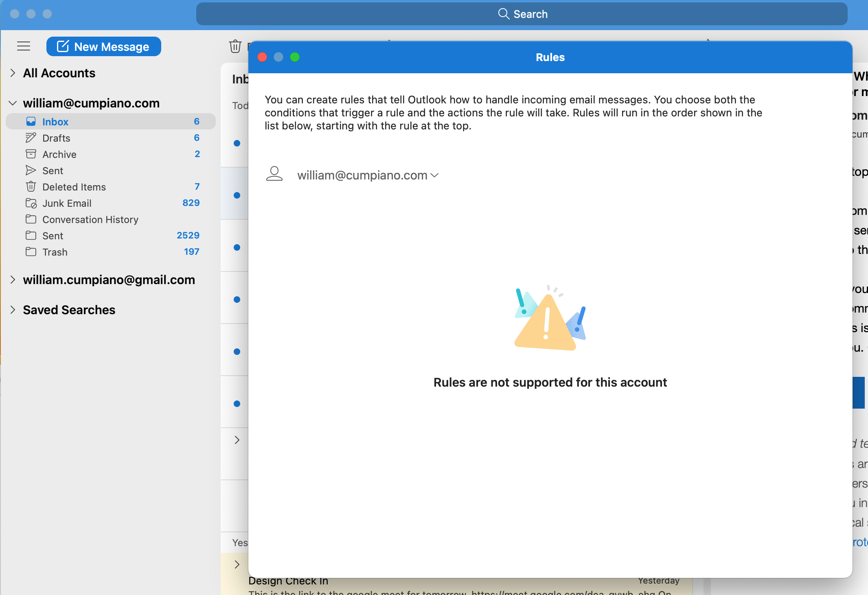Open the Junk Email folder
Viewport: 868px width, 595px height.
pyautogui.click(x=111, y=203)
